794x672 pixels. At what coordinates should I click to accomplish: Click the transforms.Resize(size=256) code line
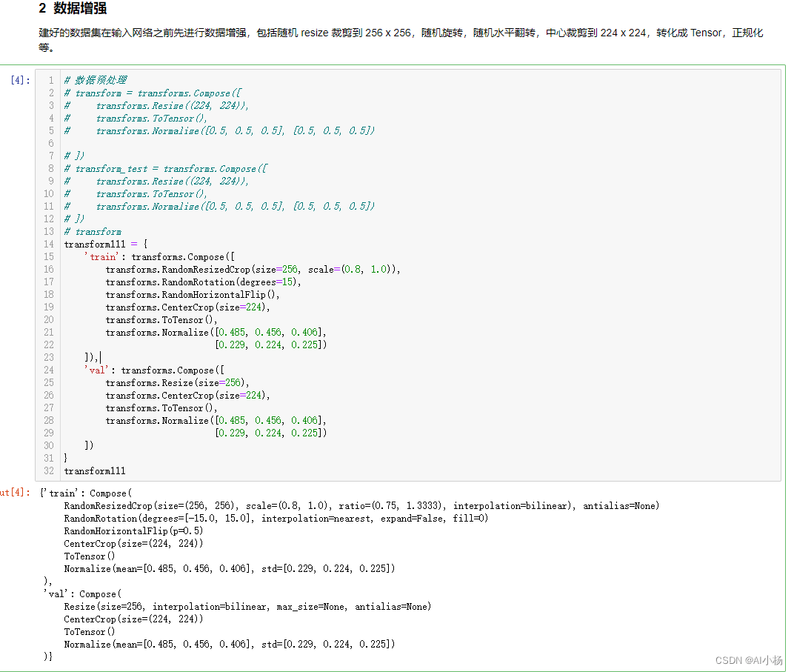(x=177, y=383)
